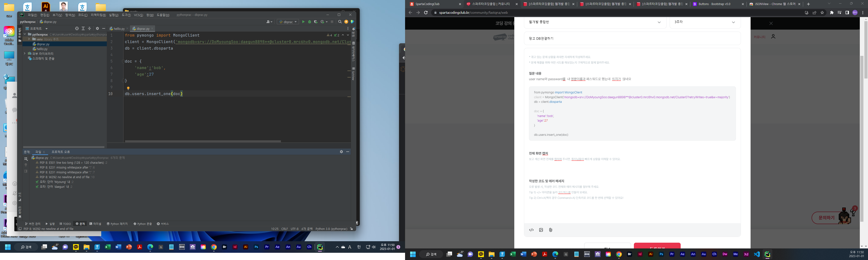Open Problems panel gear settings
This screenshot has height=260, width=868.
[x=341, y=152]
